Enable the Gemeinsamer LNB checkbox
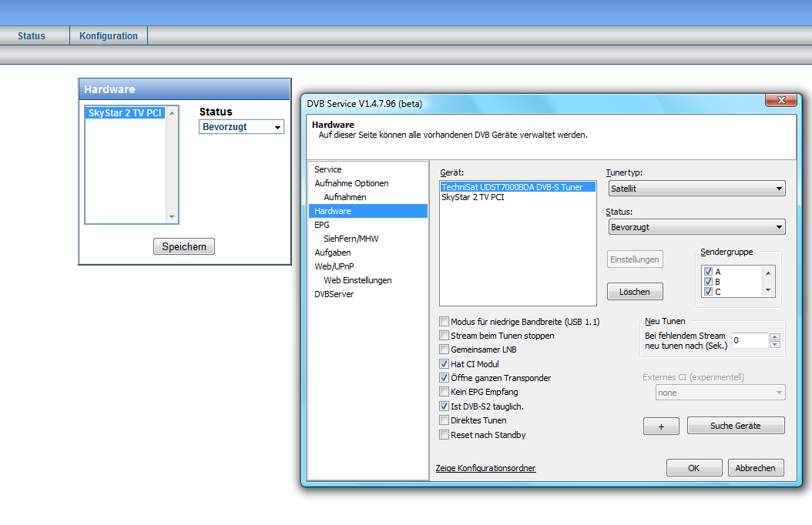 click(x=444, y=349)
